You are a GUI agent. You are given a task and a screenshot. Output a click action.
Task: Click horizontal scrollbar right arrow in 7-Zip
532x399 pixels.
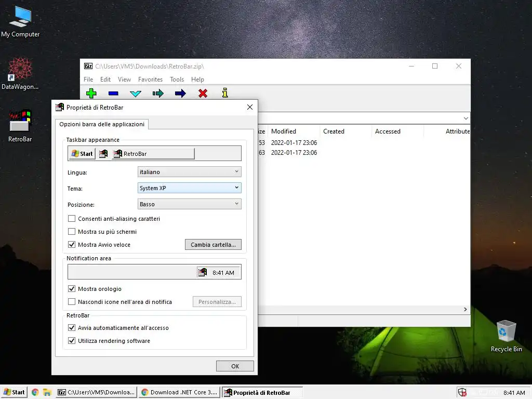pyautogui.click(x=465, y=310)
